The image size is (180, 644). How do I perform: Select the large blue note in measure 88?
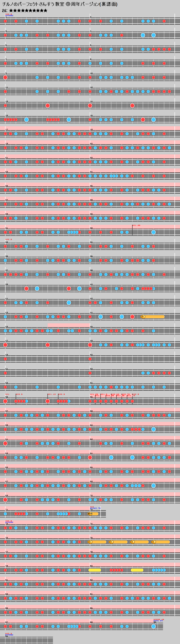coord(154,626)
